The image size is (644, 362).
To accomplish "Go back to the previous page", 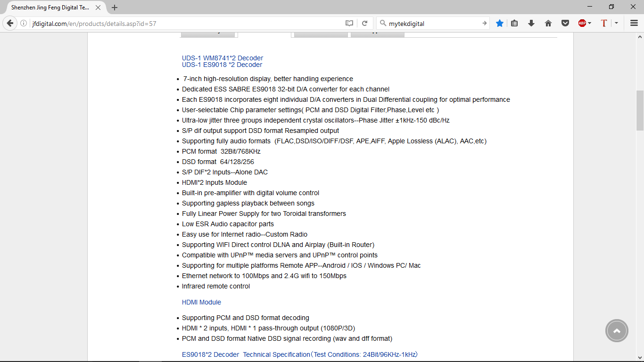I will point(10,23).
